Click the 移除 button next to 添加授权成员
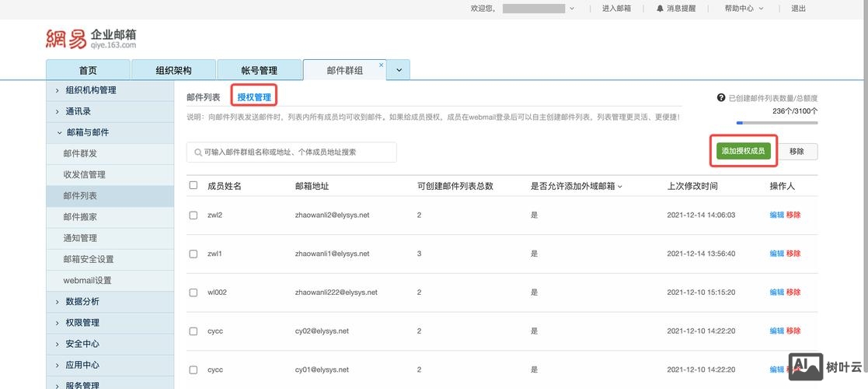Screen dimensions: 868x389 tap(797, 151)
